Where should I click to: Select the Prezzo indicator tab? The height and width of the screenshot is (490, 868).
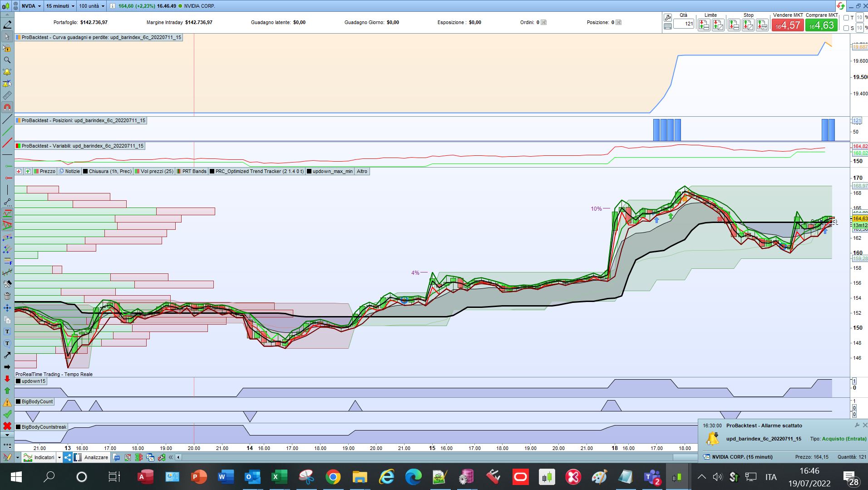click(x=45, y=171)
